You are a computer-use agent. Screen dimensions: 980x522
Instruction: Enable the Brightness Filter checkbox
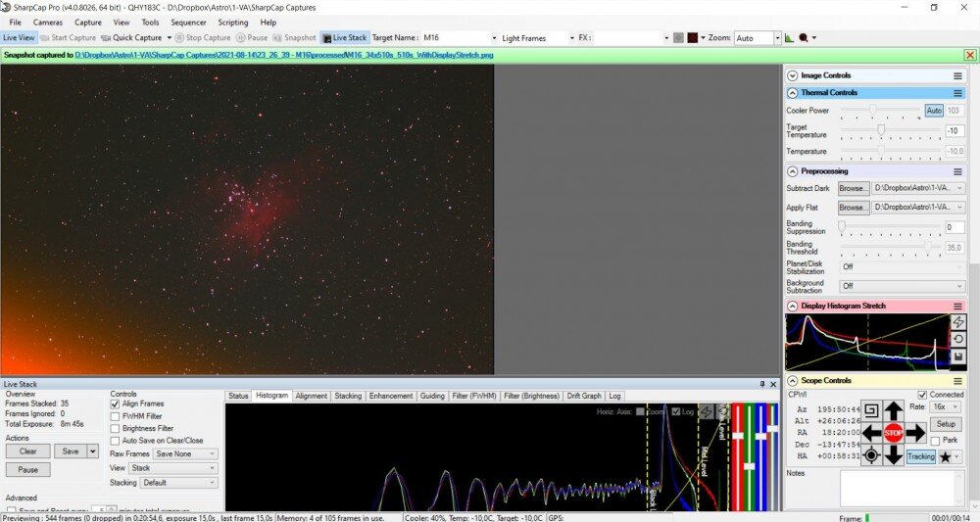click(x=115, y=428)
